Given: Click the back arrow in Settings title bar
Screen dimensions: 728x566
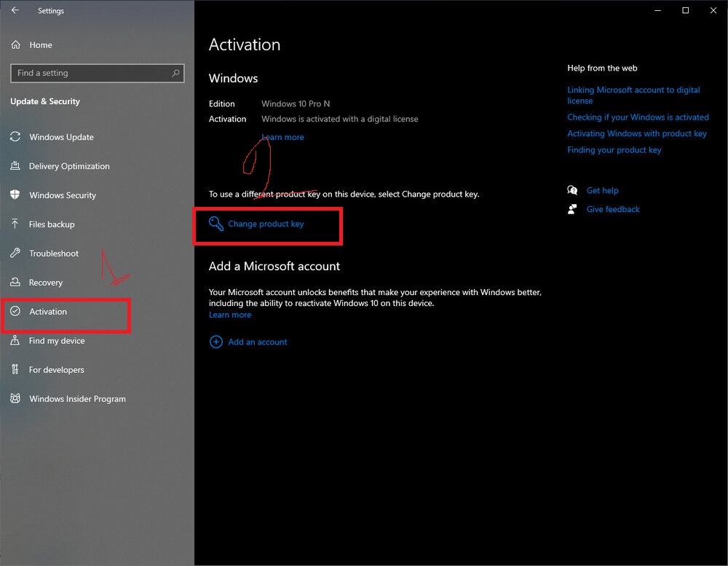Looking at the screenshot, I should pyautogui.click(x=15, y=10).
